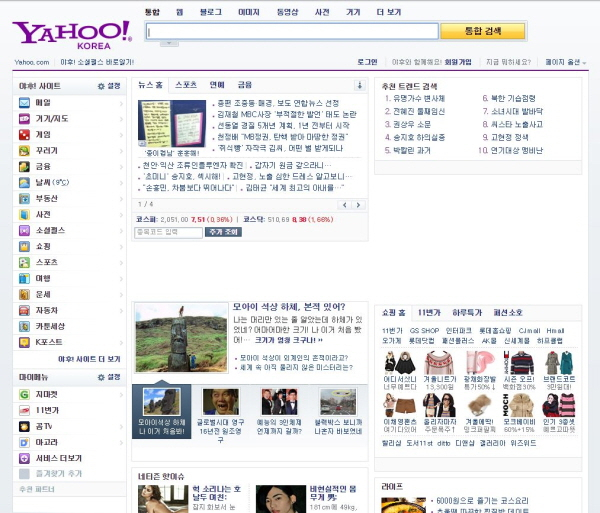The image size is (600, 513).
Task: Click the fortune icon in sidebar
Action: [x=24, y=295]
